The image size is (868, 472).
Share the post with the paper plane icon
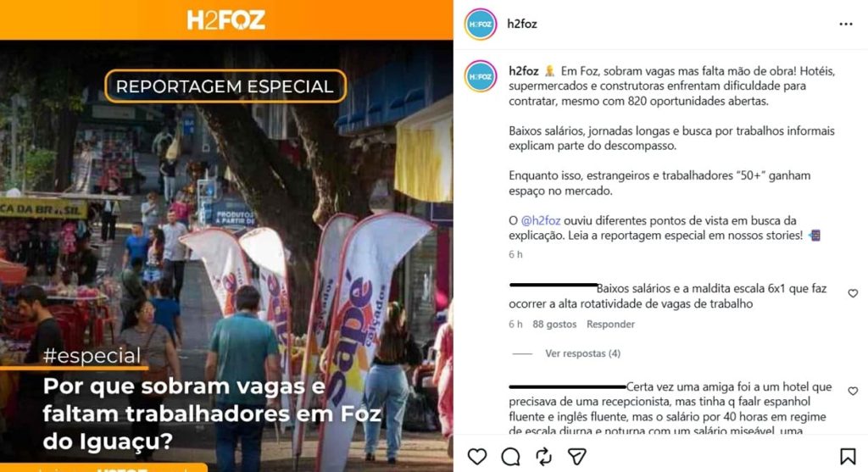[x=576, y=457]
